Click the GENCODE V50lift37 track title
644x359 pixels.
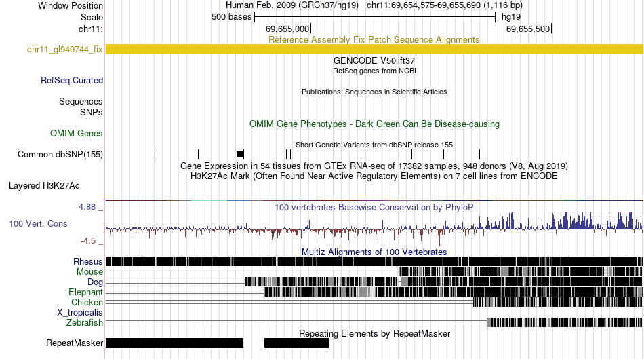point(374,60)
